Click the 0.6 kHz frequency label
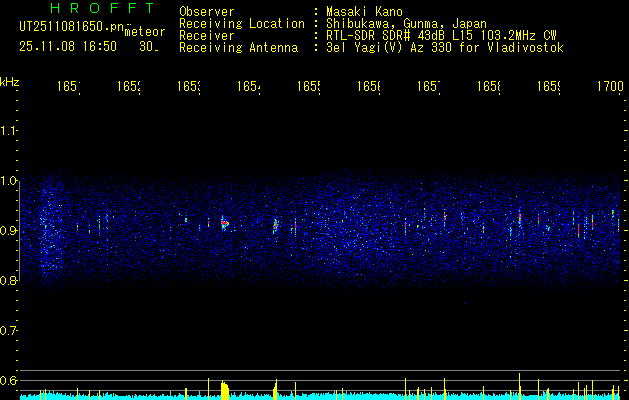This screenshot has height=400, width=629. click(8, 380)
